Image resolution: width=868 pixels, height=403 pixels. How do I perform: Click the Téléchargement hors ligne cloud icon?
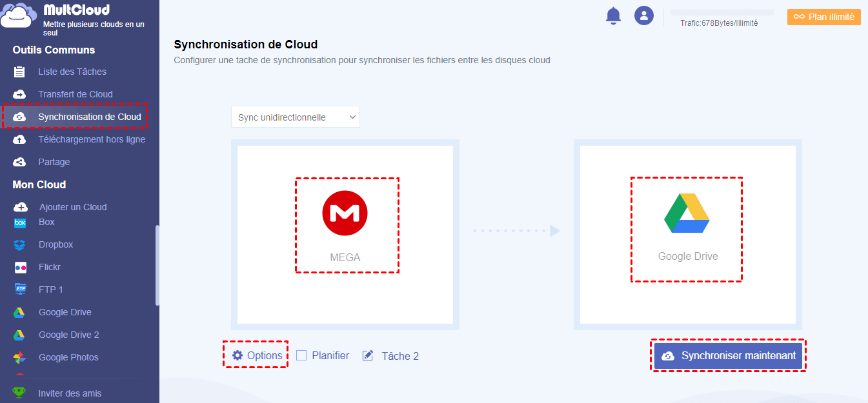tap(19, 139)
